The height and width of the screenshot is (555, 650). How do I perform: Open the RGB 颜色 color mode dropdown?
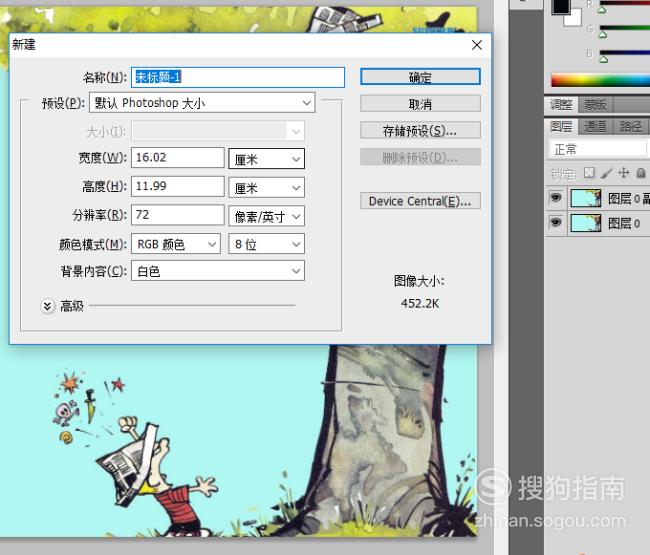click(176, 244)
